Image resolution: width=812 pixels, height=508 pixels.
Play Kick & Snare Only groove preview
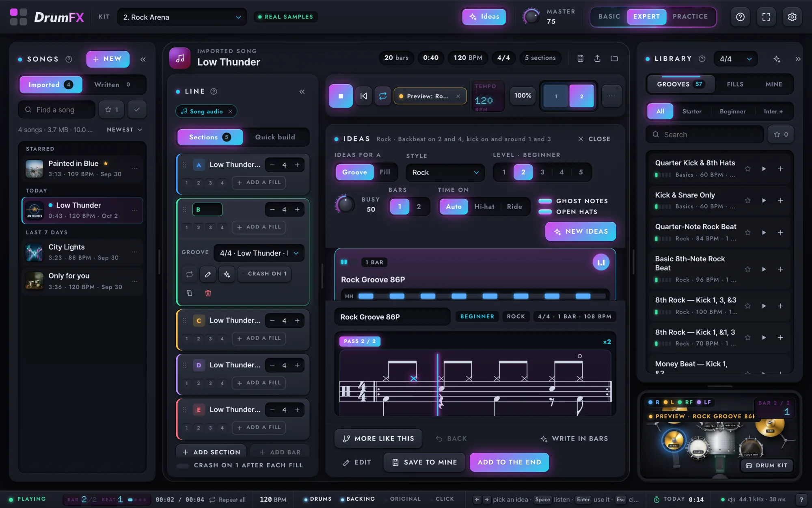click(764, 200)
